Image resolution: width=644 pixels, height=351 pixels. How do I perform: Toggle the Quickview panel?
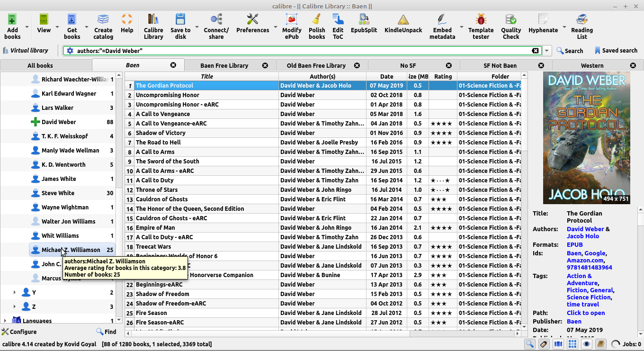(x=586, y=344)
